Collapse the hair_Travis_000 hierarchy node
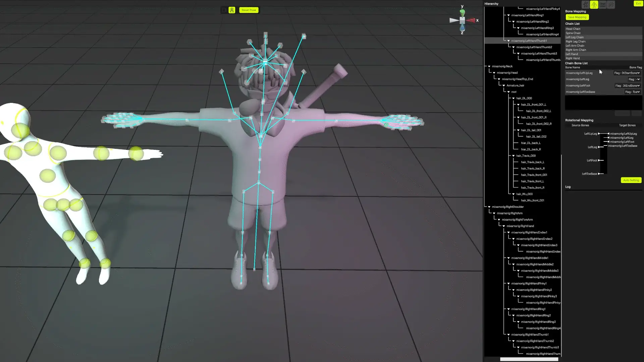The height and width of the screenshot is (362, 644). coord(513,156)
